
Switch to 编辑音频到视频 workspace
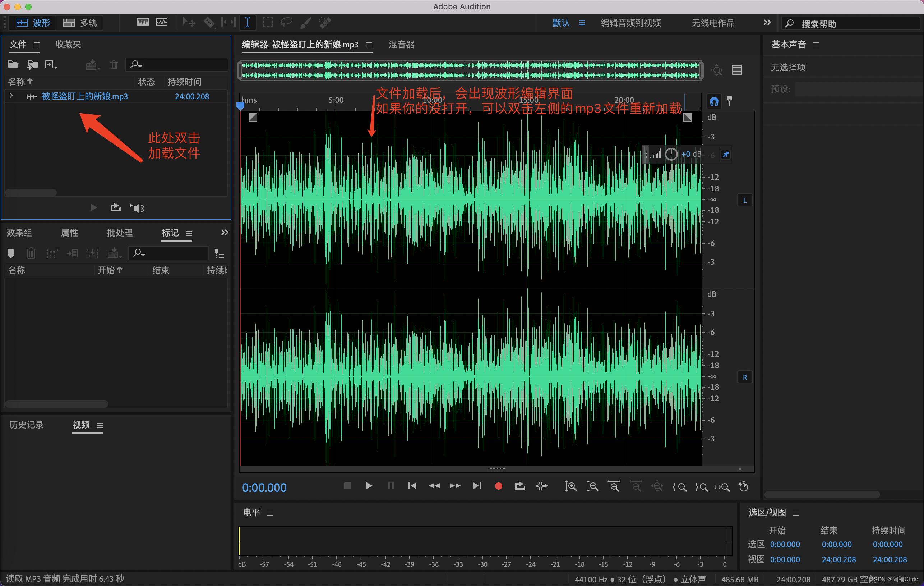tap(630, 23)
